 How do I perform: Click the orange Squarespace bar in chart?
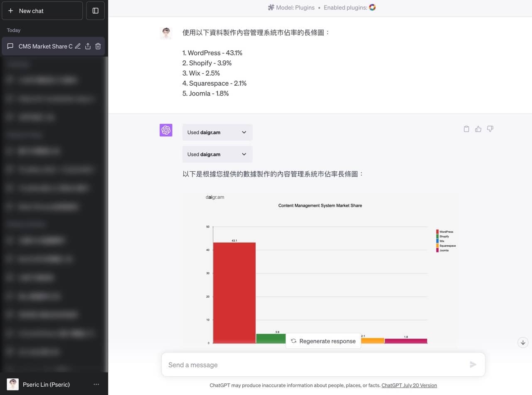[373, 341]
